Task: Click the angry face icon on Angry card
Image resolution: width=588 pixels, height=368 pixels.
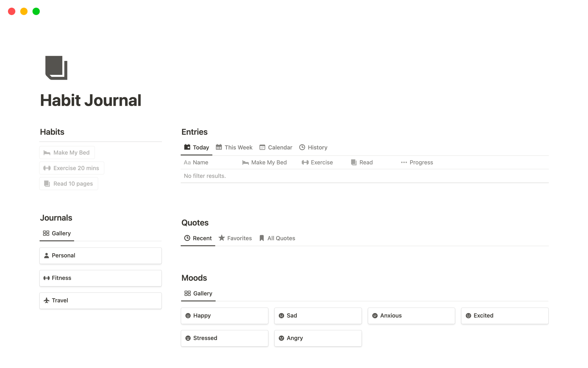Action: tap(281, 338)
